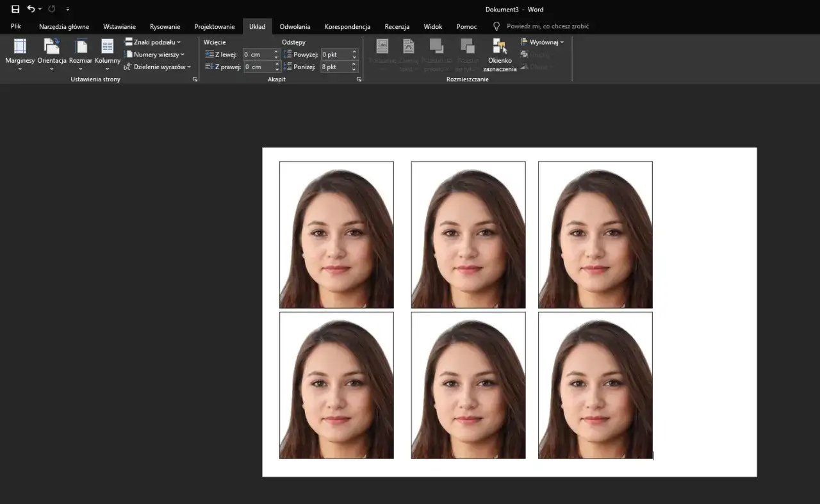The height and width of the screenshot is (504, 820).
Task: Open Okienko zaznaczenia selection pane
Action: click(500, 54)
